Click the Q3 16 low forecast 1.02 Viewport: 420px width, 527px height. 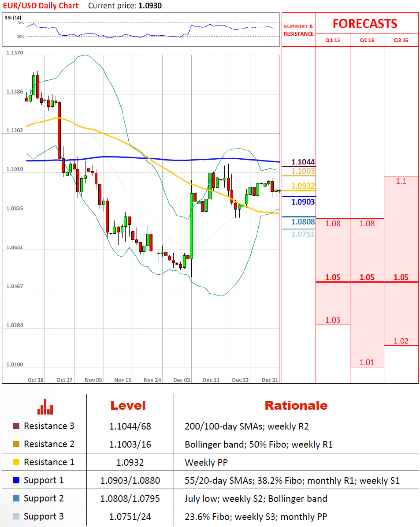coord(401,341)
